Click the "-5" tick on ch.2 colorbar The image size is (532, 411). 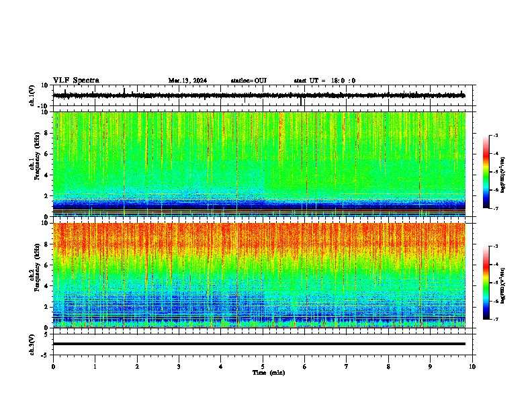pyautogui.click(x=496, y=283)
